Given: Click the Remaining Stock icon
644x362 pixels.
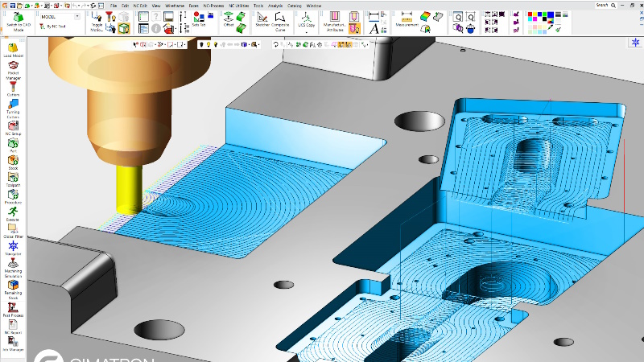Looking at the screenshot, I should (13, 285).
